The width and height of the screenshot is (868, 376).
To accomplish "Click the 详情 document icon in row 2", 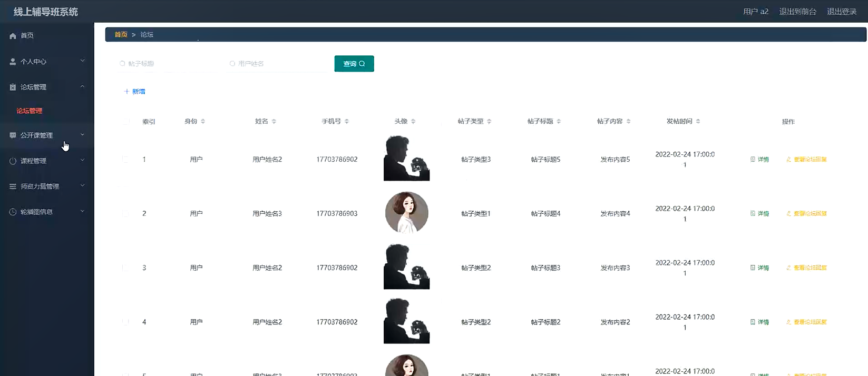I will coord(753,214).
